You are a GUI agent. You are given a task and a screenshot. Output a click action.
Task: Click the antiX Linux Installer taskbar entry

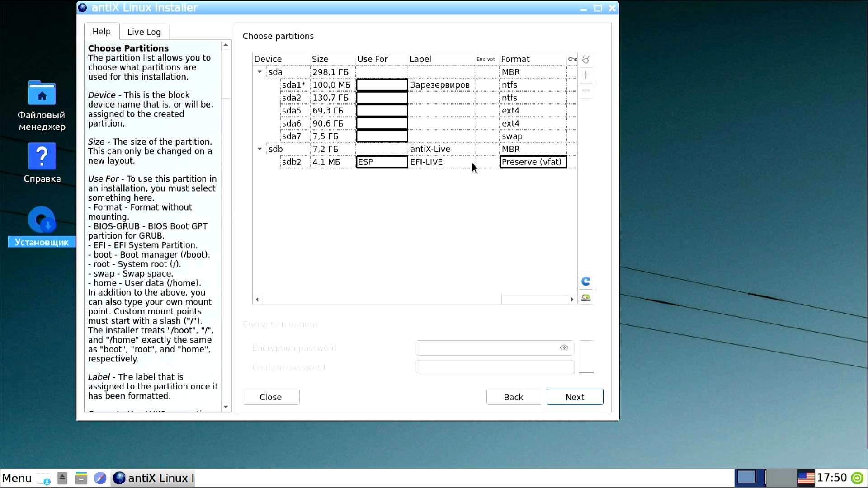point(153,478)
